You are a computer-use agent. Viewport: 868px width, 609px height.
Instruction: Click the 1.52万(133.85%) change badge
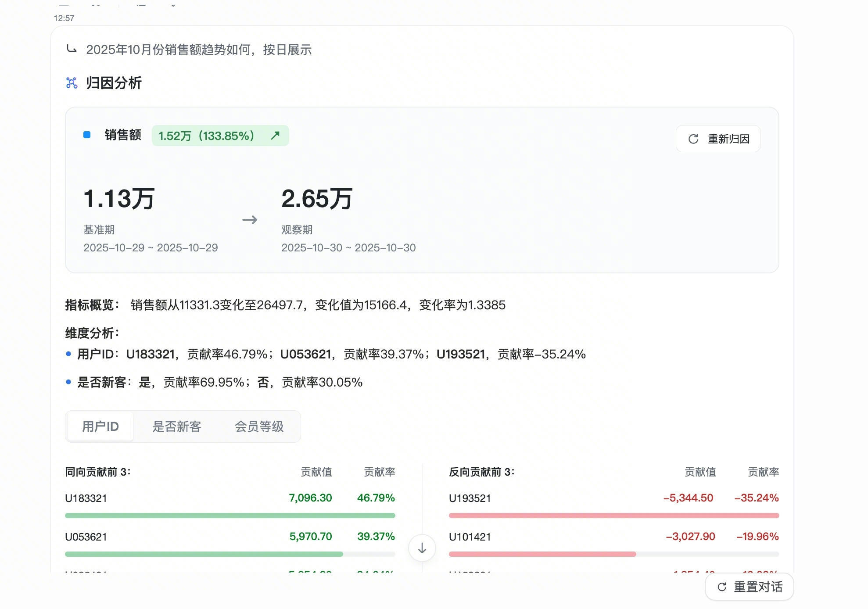(220, 136)
